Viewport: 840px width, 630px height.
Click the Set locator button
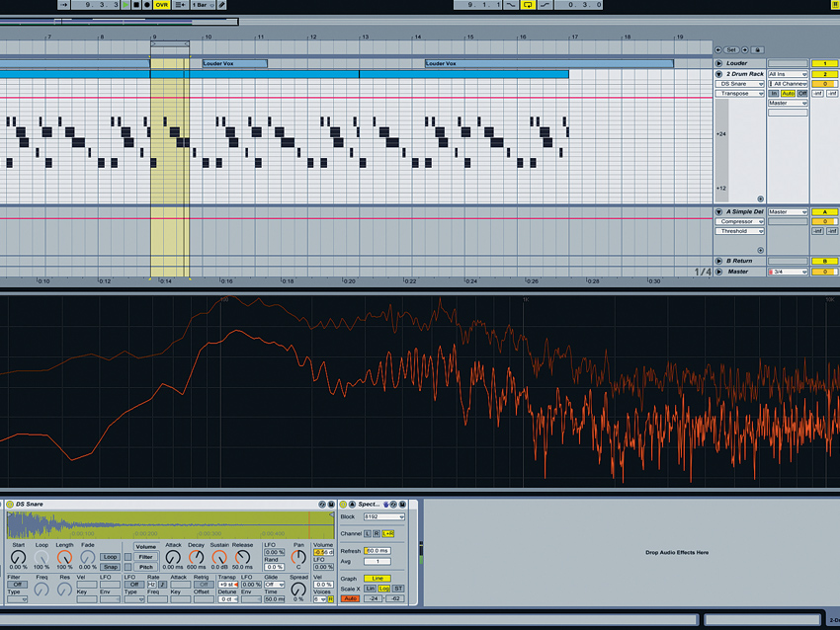coord(731,49)
